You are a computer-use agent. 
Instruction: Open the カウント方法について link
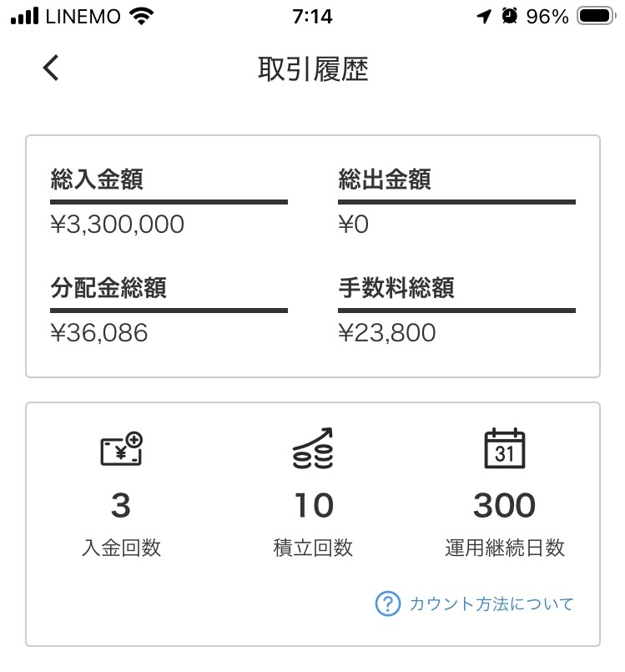(491, 604)
